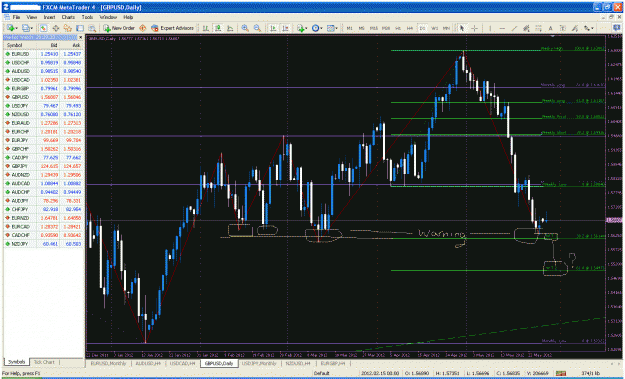Switch timeframe to M30

coord(386,28)
